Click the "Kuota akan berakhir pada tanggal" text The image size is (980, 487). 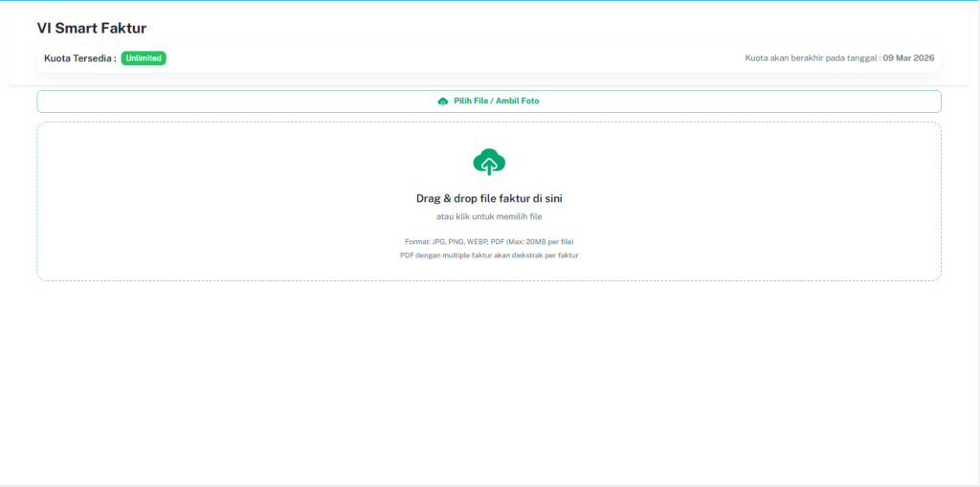pyautogui.click(x=812, y=58)
